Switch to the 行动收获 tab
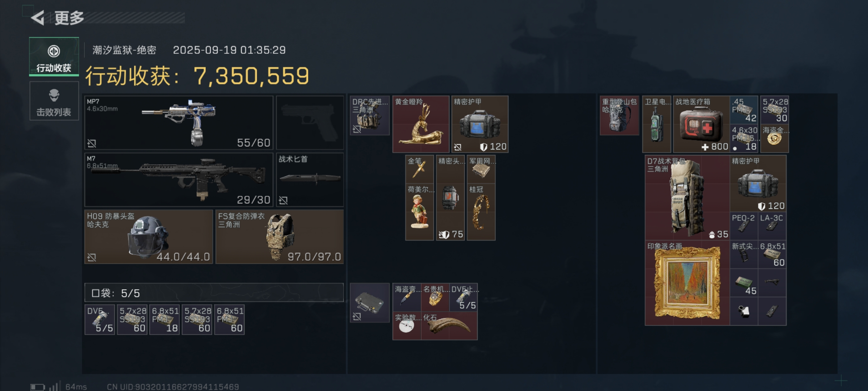The height and width of the screenshot is (391, 868). (x=54, y=56)
